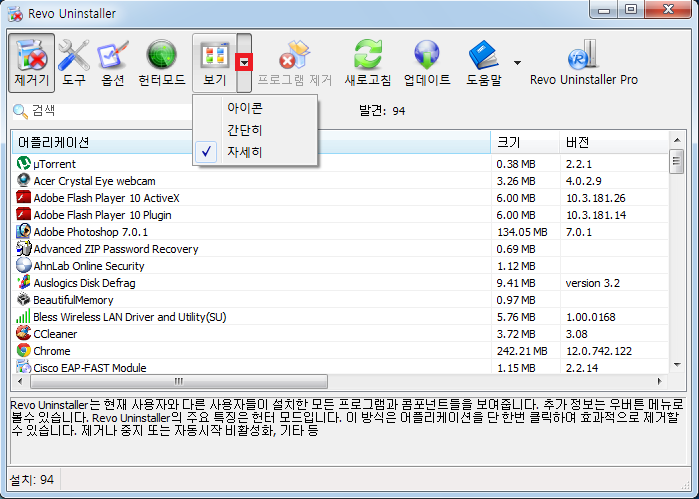Sort by 버전 (Version) column header
The image size is (699, 499).
point(614,142)
